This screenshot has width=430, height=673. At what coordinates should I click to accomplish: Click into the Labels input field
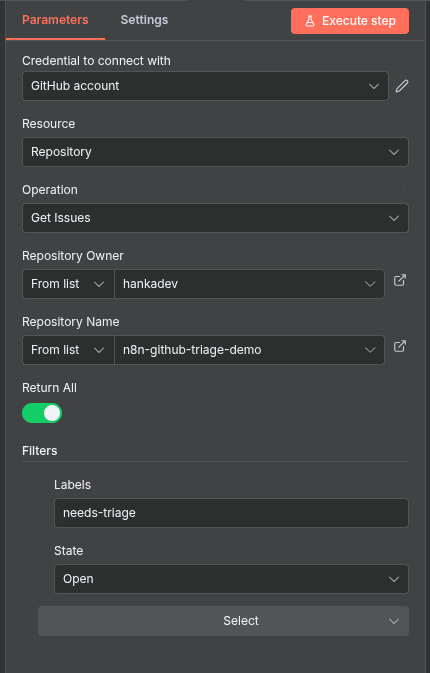pos(231,513)
